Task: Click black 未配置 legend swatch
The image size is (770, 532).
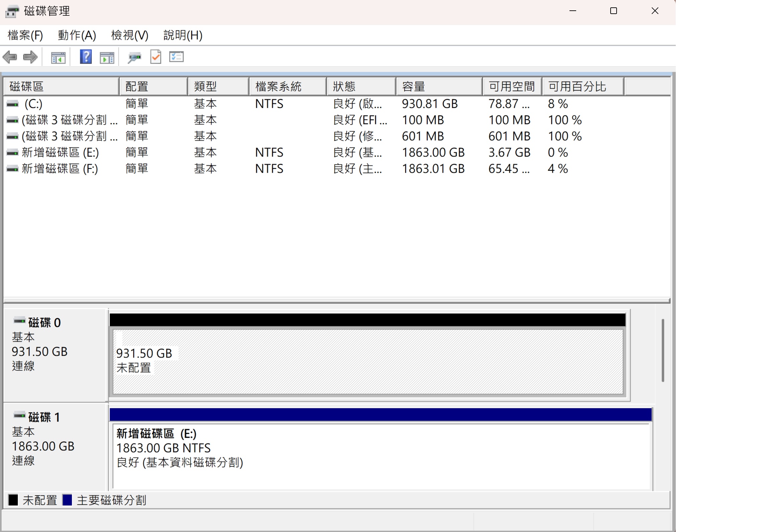Action: click(x=13, y=500)
